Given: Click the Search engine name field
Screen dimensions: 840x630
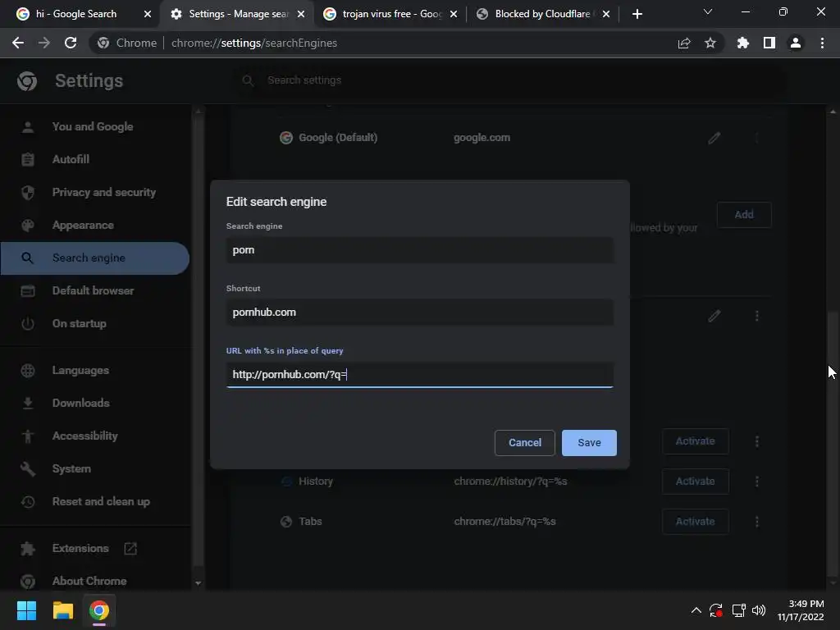Looking at the screenshot, I should [x=419, y=250].
